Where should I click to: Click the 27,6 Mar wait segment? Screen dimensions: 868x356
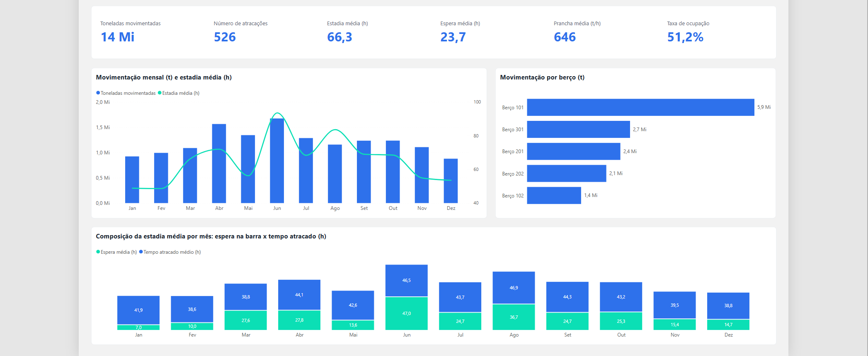pos(246,320)
